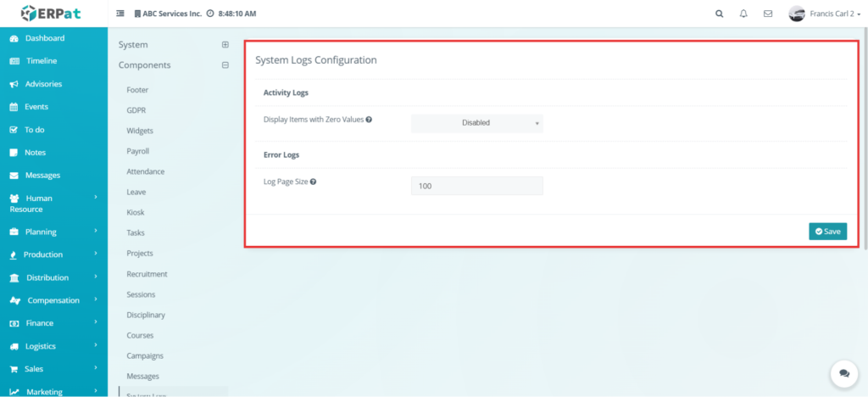Click the To do checkmark icon
This screenshot has width=868, height=397.
[14, 130]
